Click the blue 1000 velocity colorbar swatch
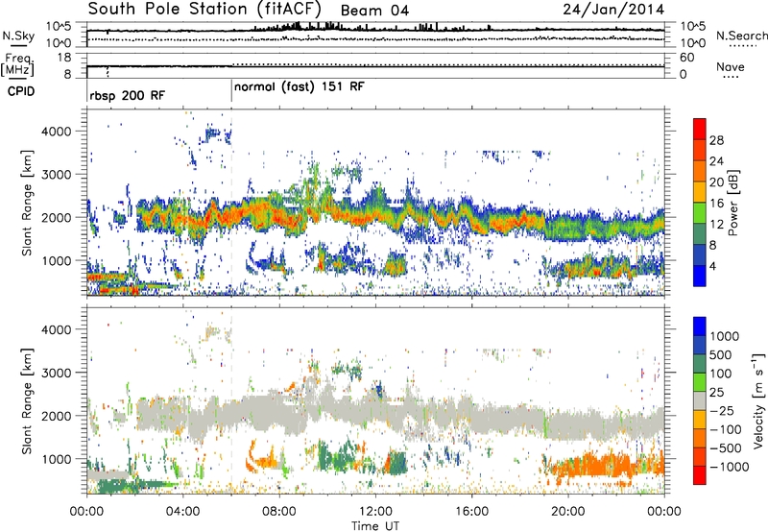768x532 pixels. point(700,326)
